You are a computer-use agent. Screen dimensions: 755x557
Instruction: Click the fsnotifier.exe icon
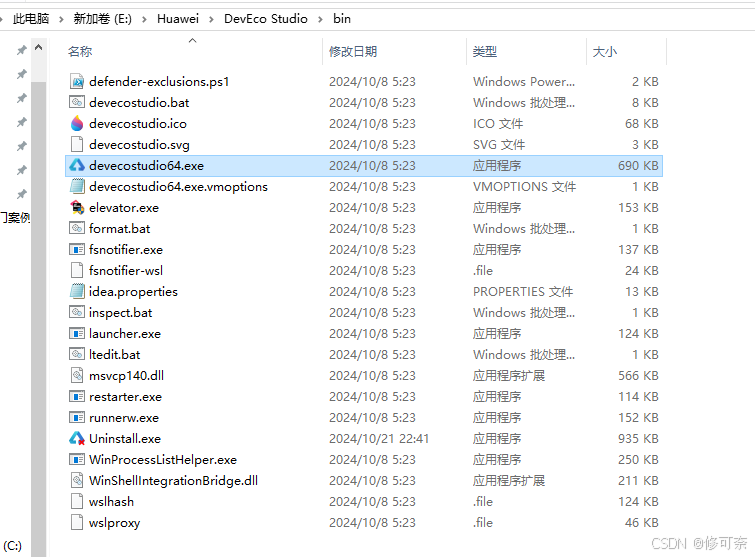(x=77, y=249)
